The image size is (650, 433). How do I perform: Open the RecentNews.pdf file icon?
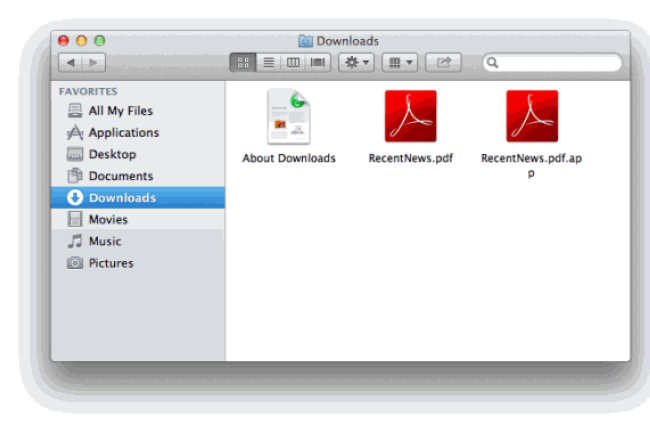(x=410, y=117)
